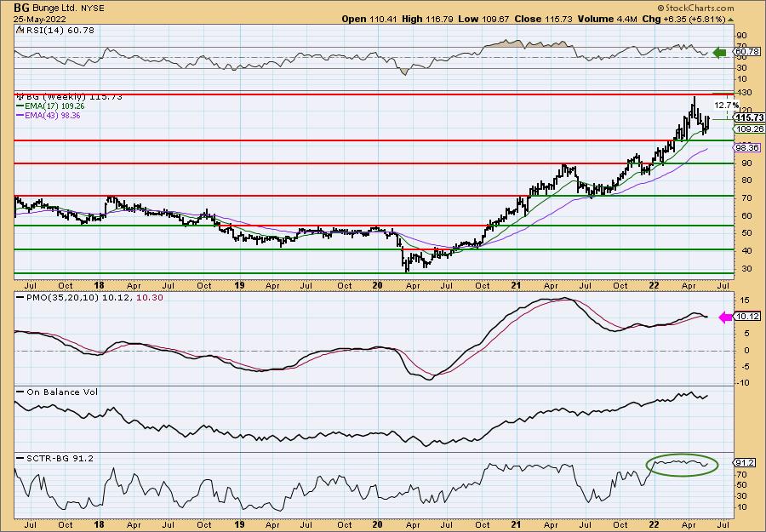Click the NYSE exchange label
This screenshot has height=532, width=766.
coord(91,9)
